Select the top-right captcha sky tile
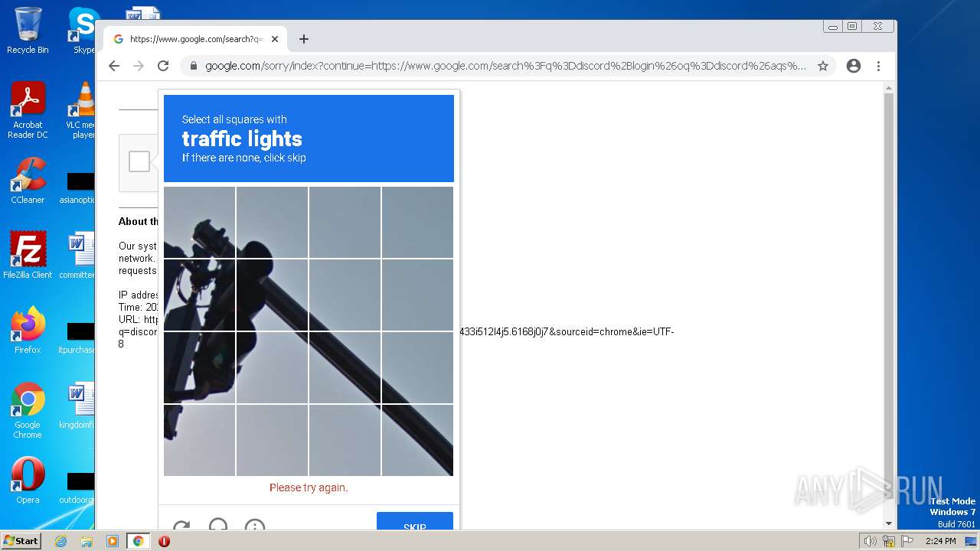The image size is (980, 551). point(417,223)
